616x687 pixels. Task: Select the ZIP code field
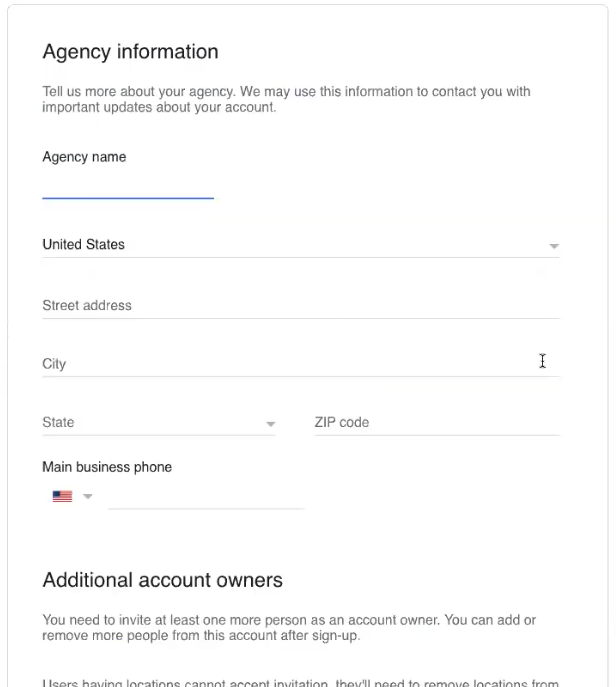coord(436,423)
